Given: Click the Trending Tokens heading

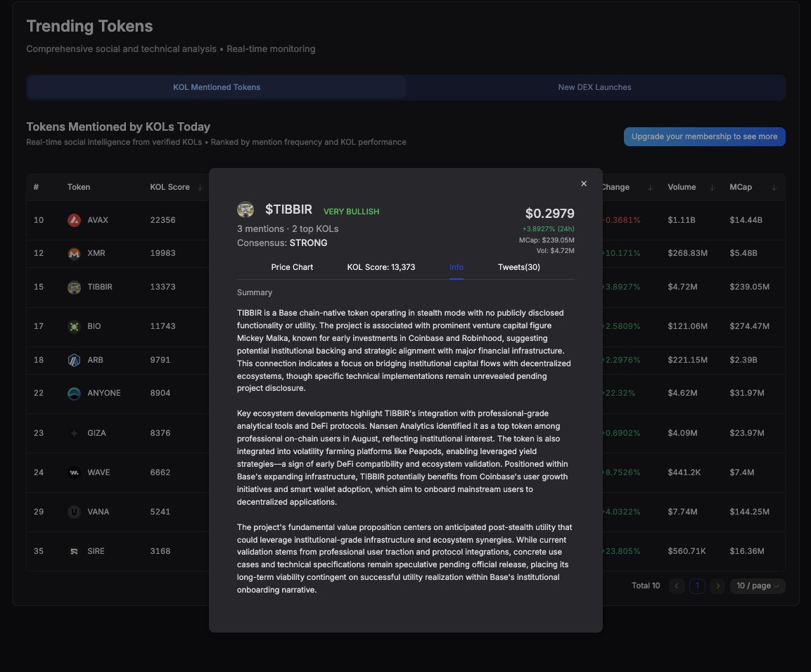Looking at the screenshot, I should tap(89, 27).
